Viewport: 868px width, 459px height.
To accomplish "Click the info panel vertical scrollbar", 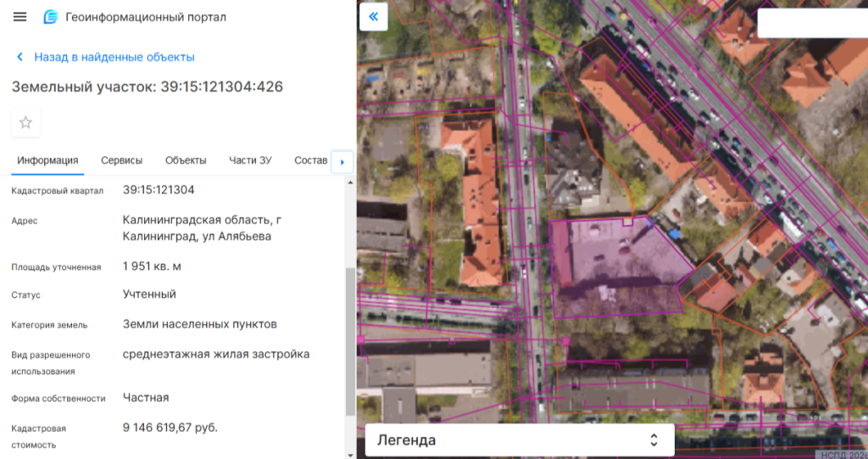I will (x=350, y=339).
